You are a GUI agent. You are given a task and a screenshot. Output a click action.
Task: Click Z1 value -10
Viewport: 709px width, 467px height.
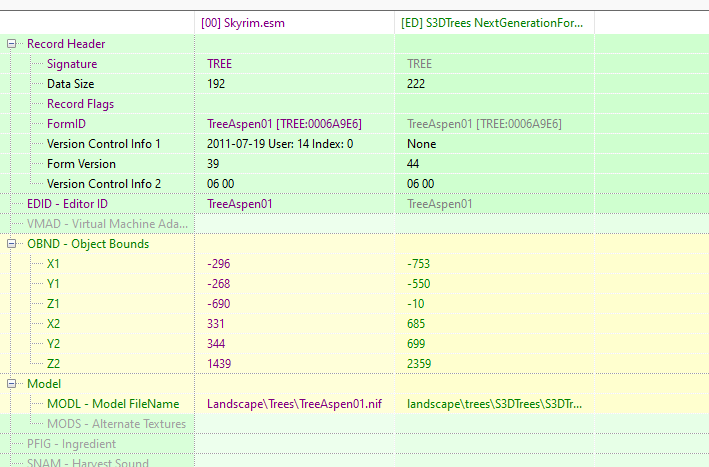[416, 304]
